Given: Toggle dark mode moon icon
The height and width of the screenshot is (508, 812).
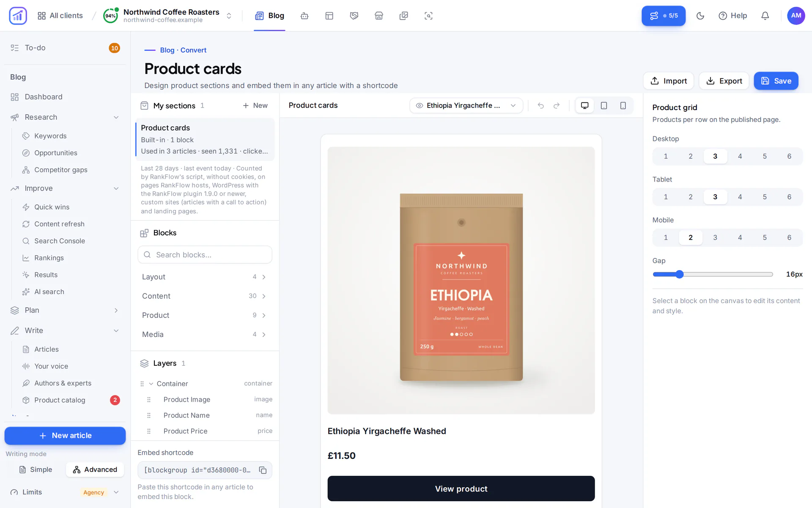Looking at the screenshot, I should pyautogui.click(x=700, y=16).
